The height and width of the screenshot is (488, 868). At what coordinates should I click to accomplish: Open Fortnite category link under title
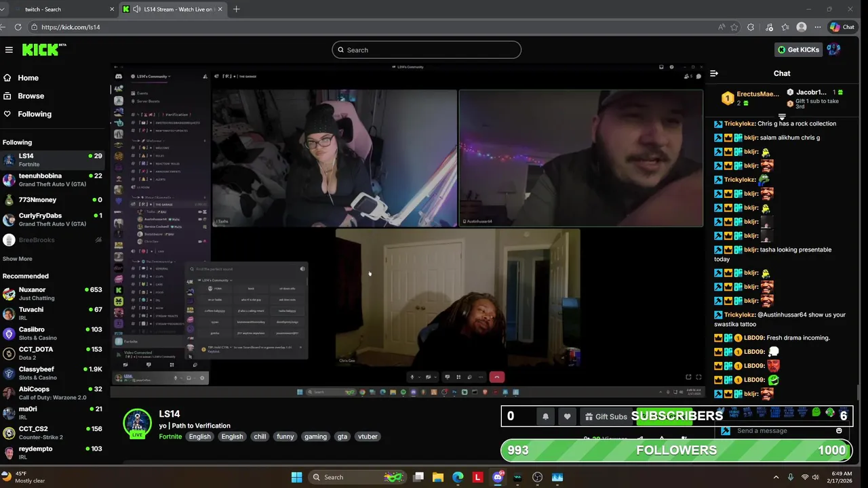coord(170,436)
